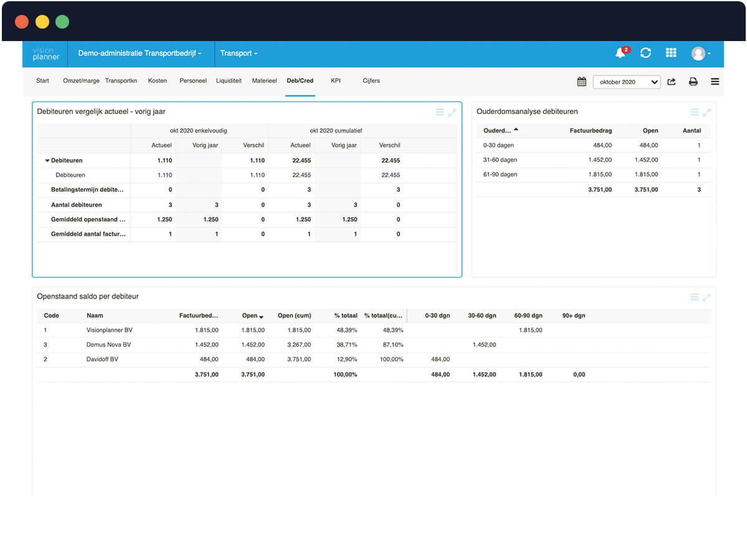This screenshot has height=560, width=747.
Task: Click the 0-30 dgn column header
Action: click(x=437, y=315)
